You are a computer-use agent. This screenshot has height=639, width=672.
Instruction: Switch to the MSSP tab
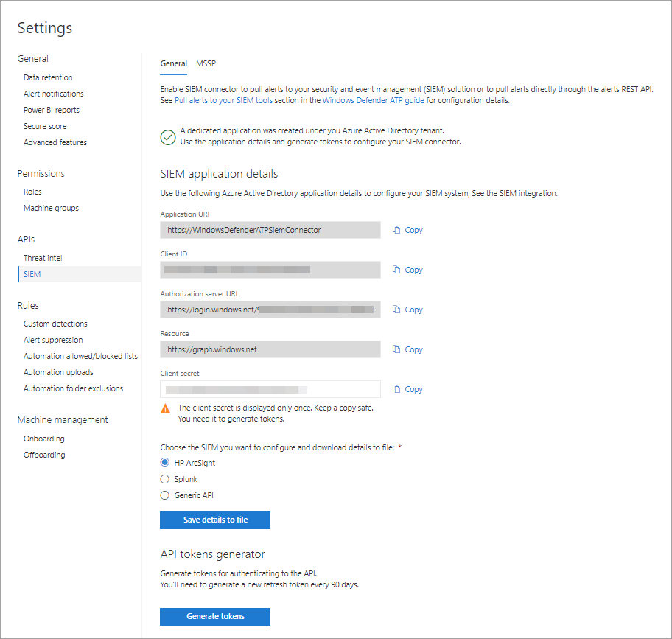tap(206, 63)
